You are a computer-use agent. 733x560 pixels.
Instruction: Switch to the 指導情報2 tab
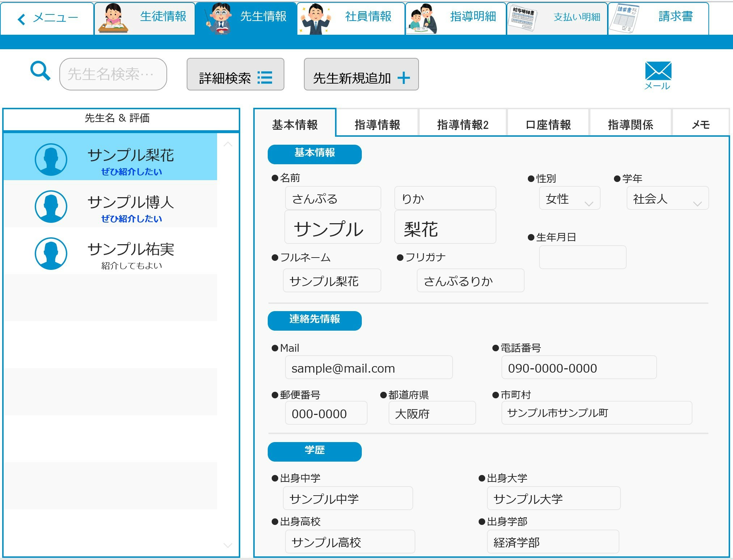(x=462, y=125)
